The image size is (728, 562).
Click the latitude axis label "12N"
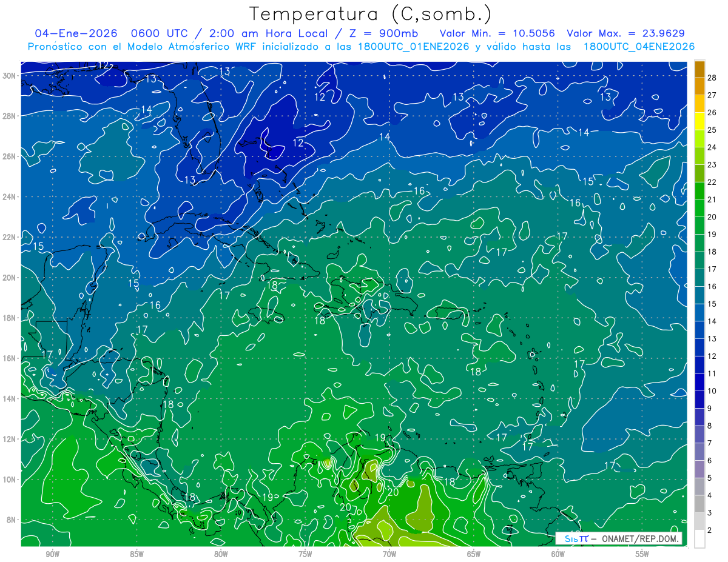10,439
